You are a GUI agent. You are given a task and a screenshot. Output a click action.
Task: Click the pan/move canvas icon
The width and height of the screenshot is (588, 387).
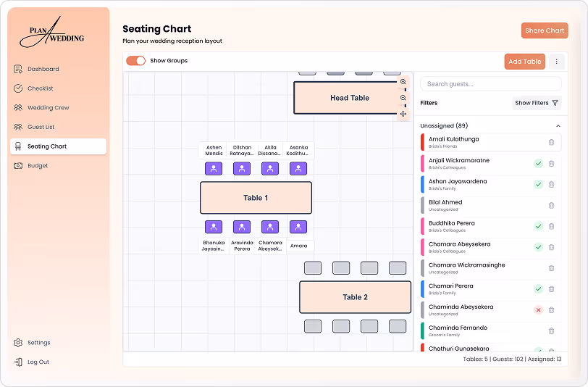pyautogui.click(x=403, y=114)
